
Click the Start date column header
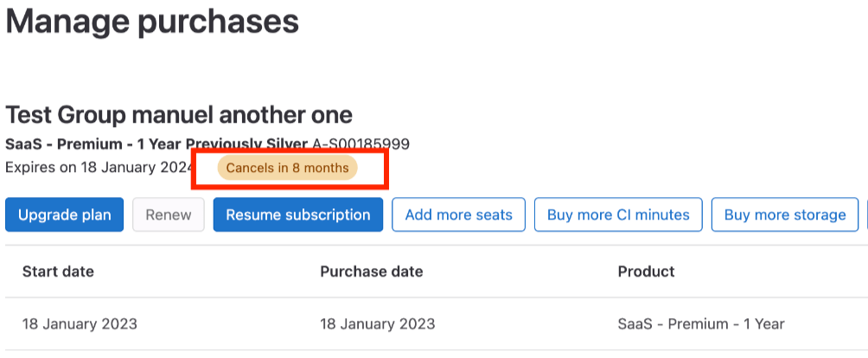(58, 272)
